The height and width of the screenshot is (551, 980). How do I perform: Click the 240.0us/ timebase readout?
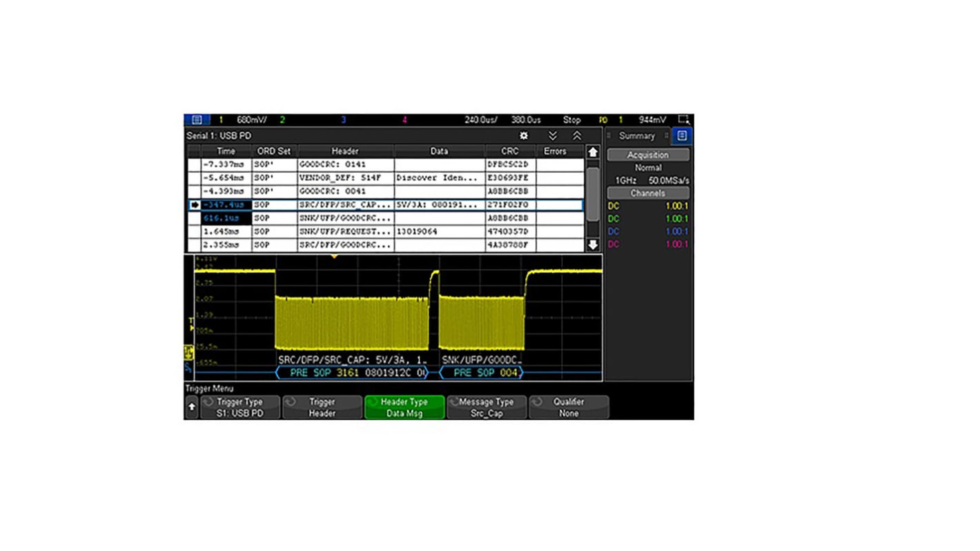481,120
